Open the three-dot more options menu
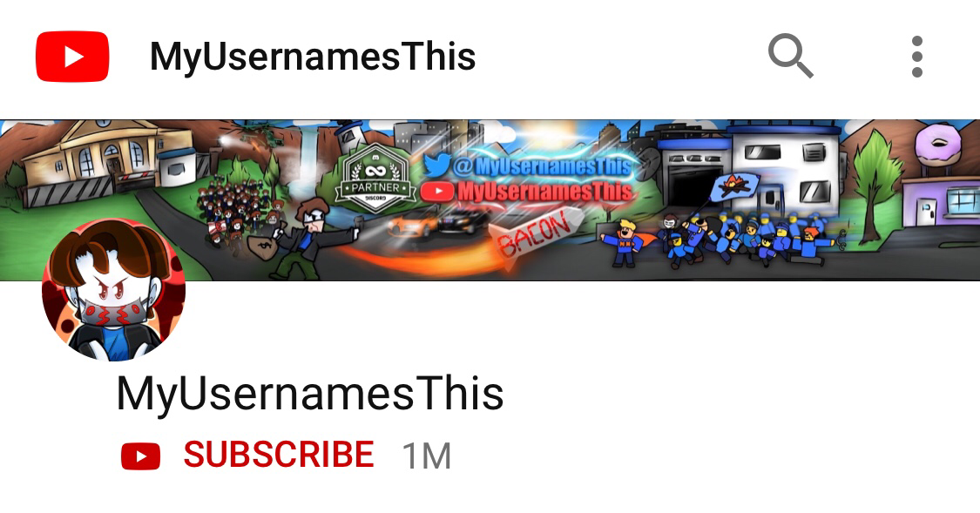This screenshot has width=980, height=513. (917, 57)
